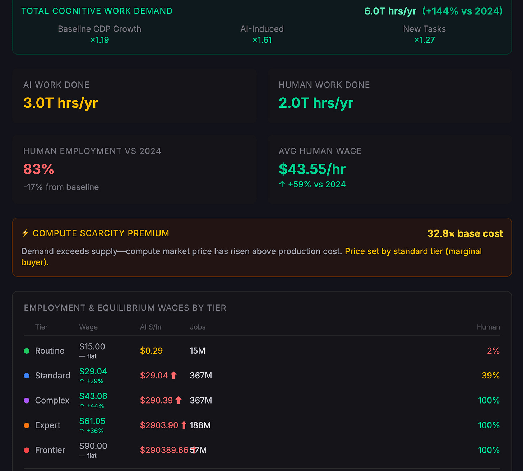Viewport: 523px width, 471px height.
Task: Click the Baseline GDP Growth label
Action: click(x=100, y=29)
